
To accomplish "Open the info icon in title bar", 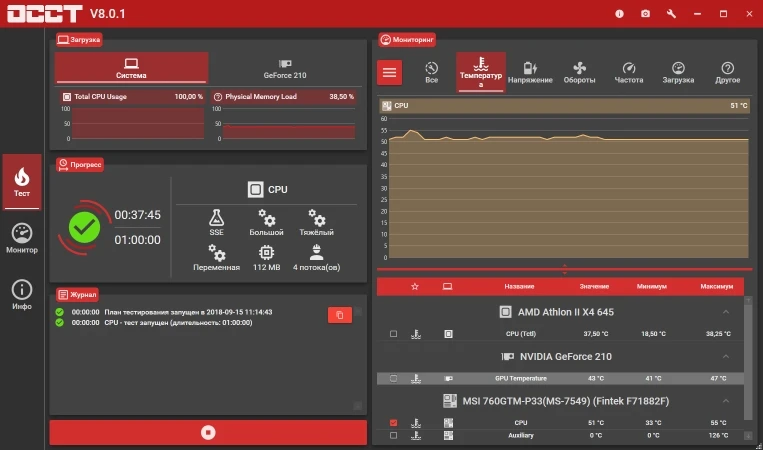I will [x=619, y=14].
